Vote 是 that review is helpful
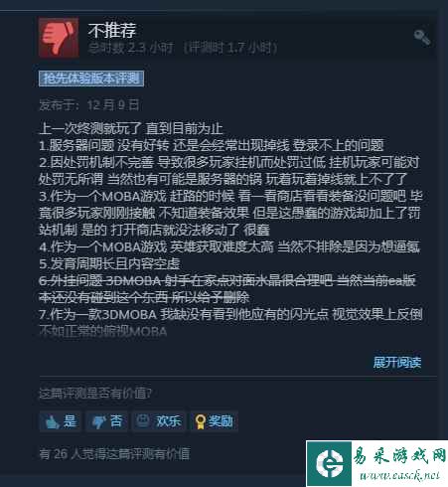 [x=60, y=421]
